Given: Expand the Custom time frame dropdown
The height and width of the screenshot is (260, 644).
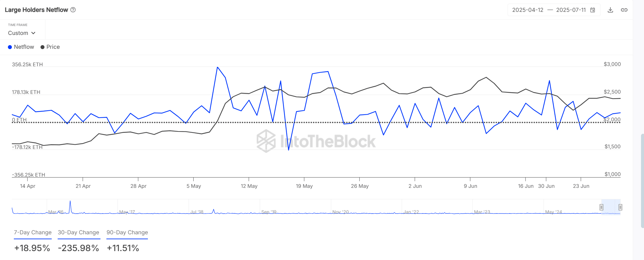Looking at the screenshot, I should pyautogui.click(x=21, y=33).
